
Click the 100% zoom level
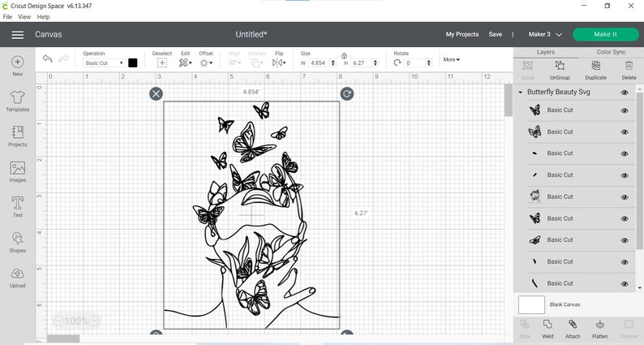(x=76, y=321)
